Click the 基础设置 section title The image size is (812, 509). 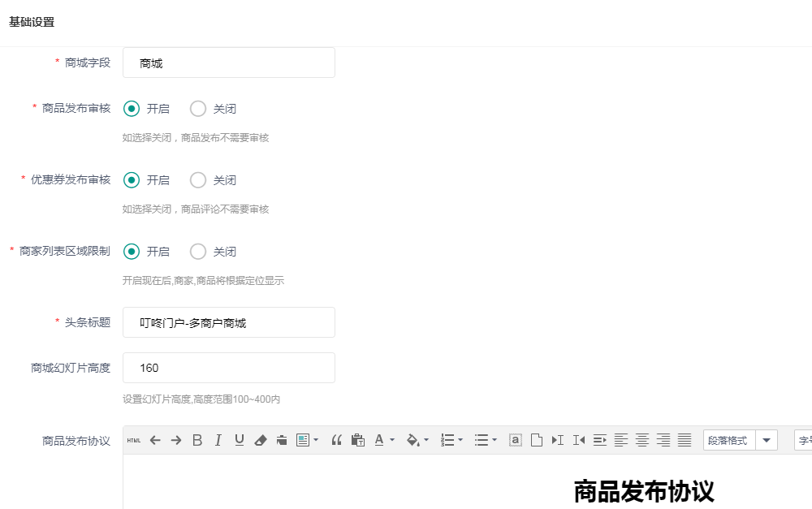(x=32, y=22)
